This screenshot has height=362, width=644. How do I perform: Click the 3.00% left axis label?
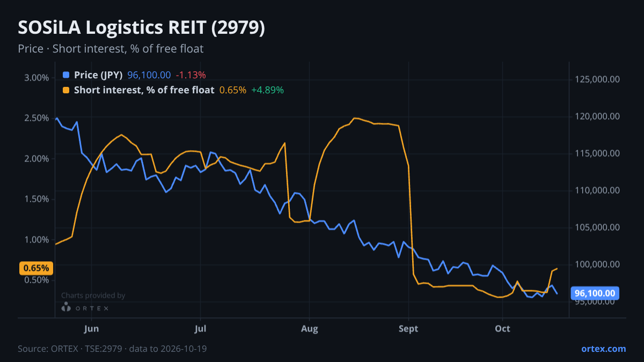coord(36,78)
